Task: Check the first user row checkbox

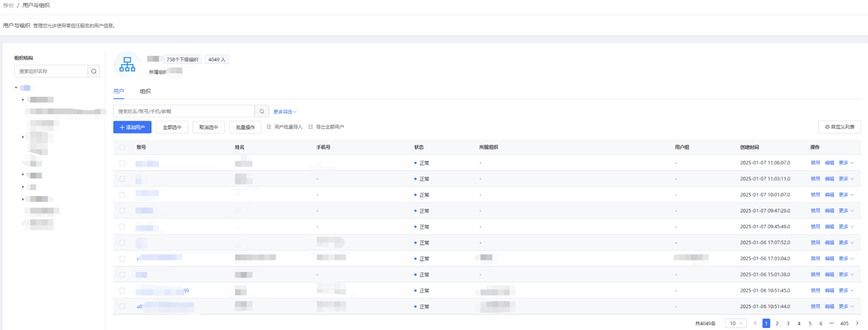Action: click(122, 163)
